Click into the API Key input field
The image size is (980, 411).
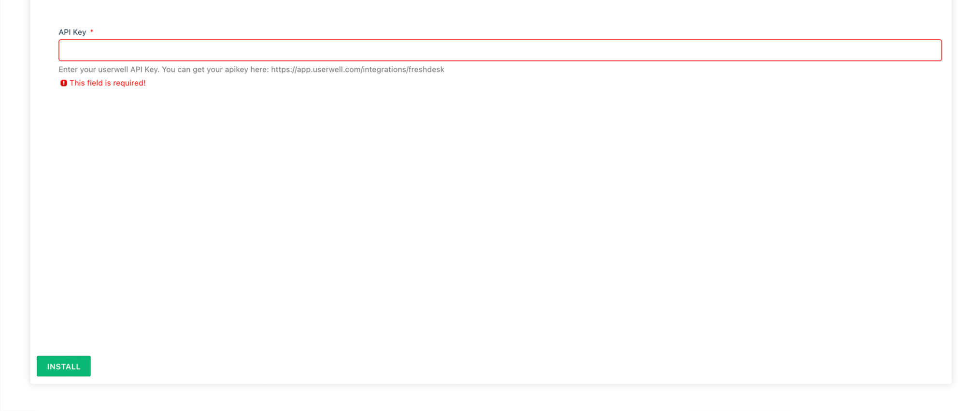pyautogui.click(x=500, y=50)
